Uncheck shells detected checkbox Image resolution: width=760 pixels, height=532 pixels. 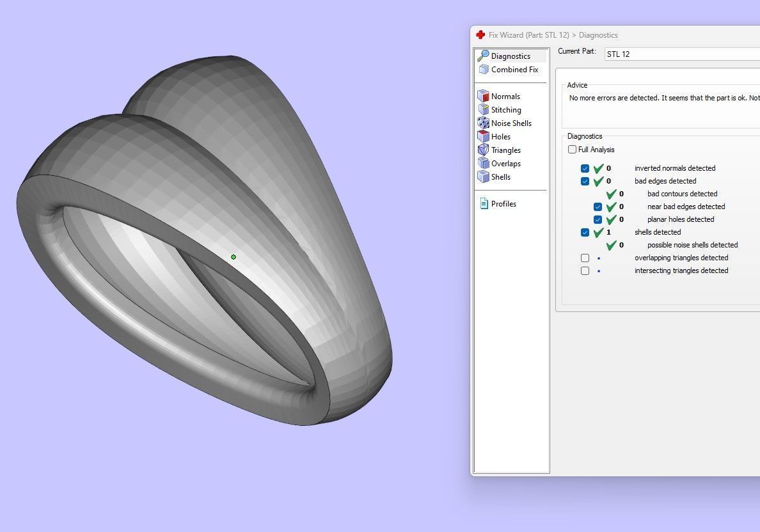pyautogui.click(x=585, y=233)
